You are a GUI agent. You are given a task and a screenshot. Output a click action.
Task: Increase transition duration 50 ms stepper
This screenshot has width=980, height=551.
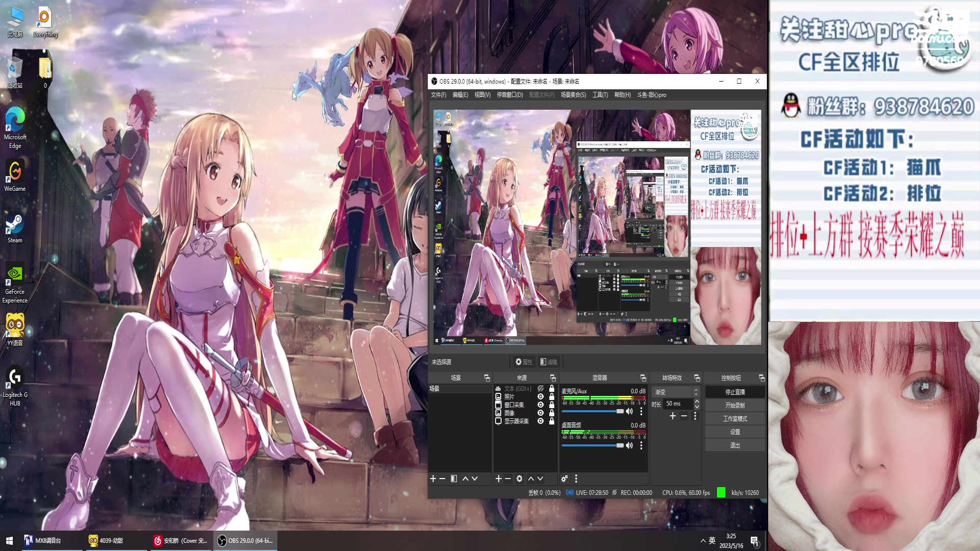(x=697, y=402)
